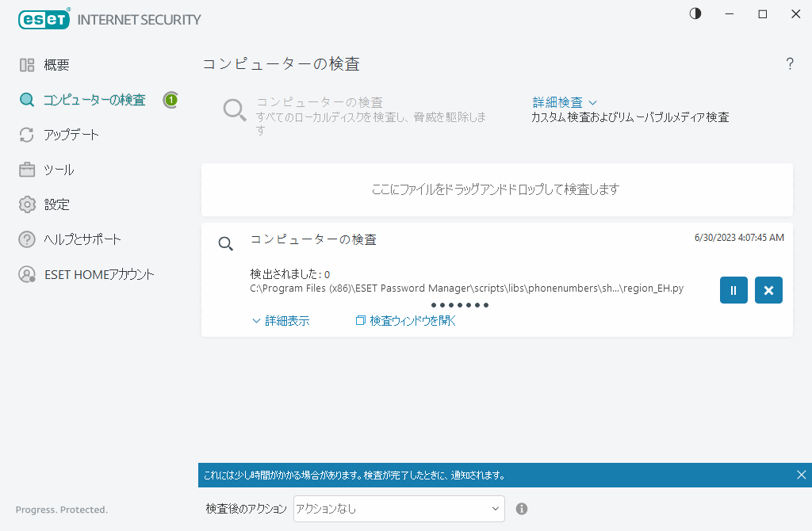Click the green notification badge on sidebar
Screen dimensions: 812x531
tap(170, 100)
